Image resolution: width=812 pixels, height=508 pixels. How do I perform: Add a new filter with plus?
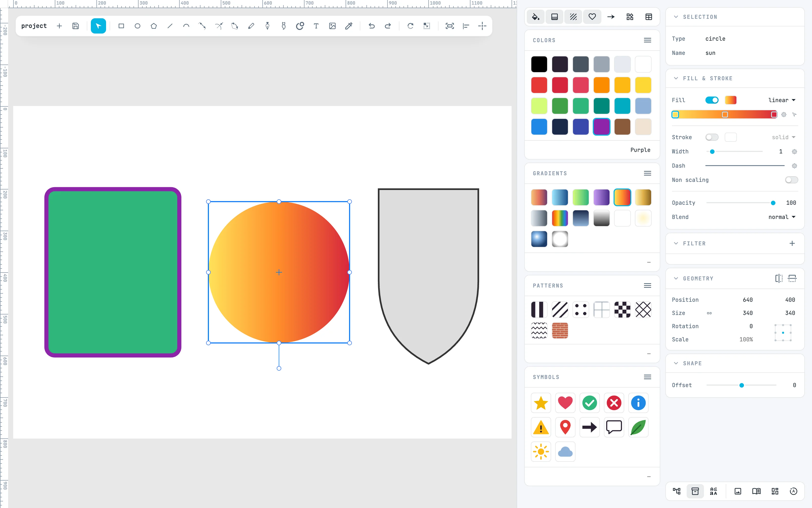792,243
